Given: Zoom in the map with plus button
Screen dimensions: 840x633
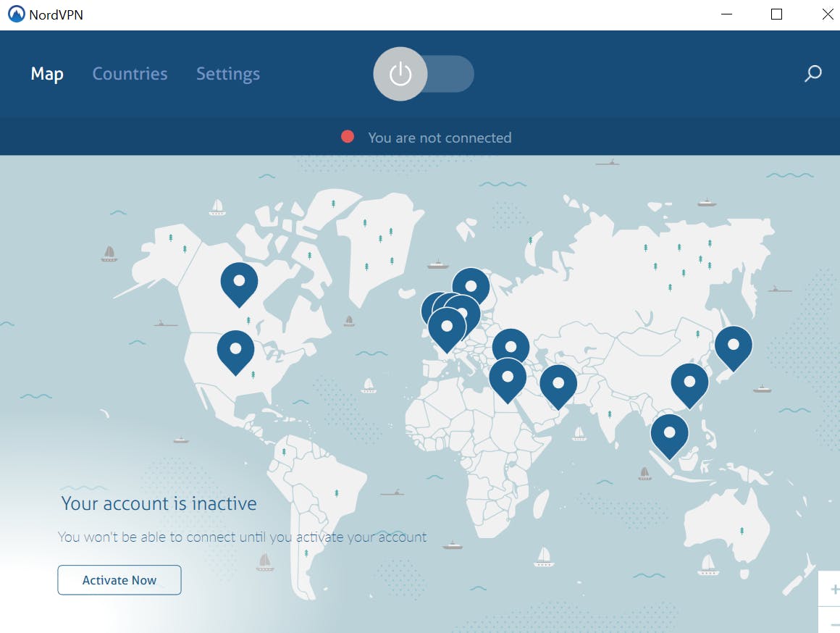Looking at the screenshot, I should [833, 590].
